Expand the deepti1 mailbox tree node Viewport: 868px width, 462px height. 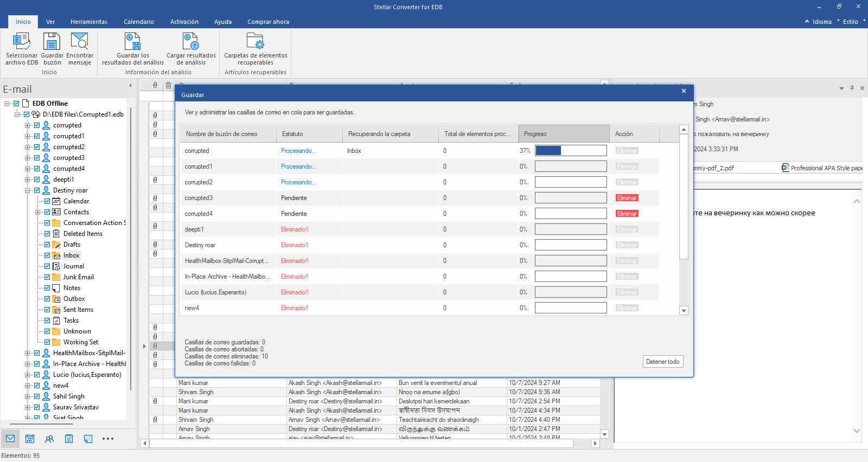pyautogui.click(x=27, y=179)
